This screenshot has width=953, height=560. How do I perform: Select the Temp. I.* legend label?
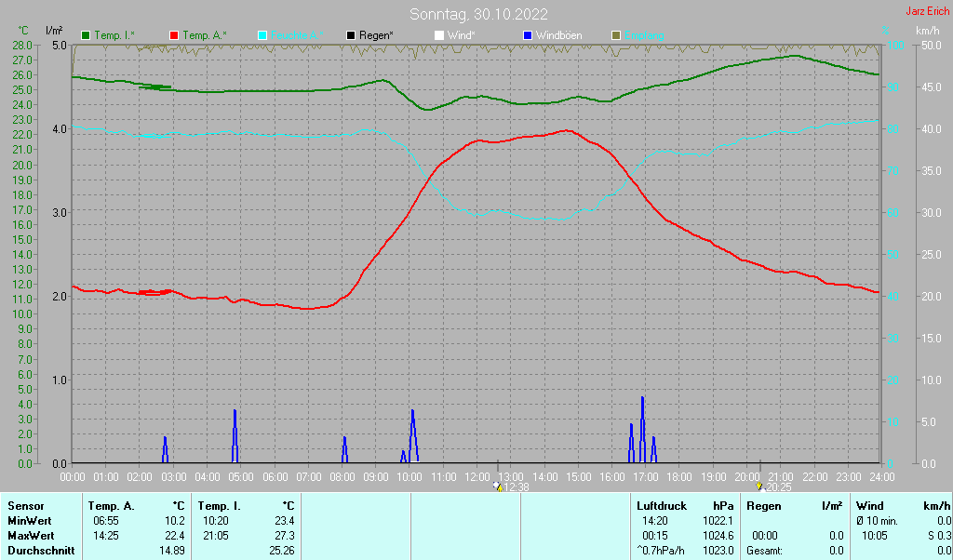pos(114,36)
